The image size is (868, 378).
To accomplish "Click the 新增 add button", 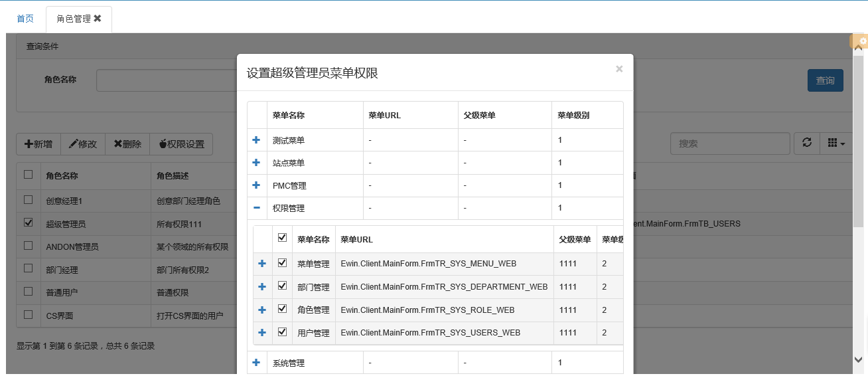I will 38,143.
